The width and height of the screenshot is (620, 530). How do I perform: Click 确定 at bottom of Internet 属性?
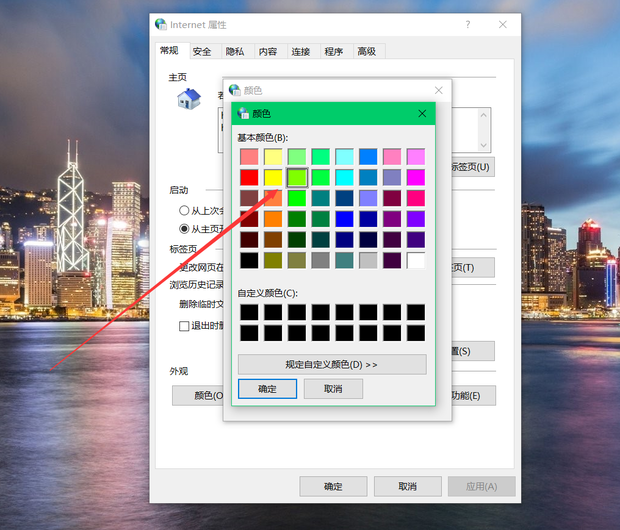point(333,486)
